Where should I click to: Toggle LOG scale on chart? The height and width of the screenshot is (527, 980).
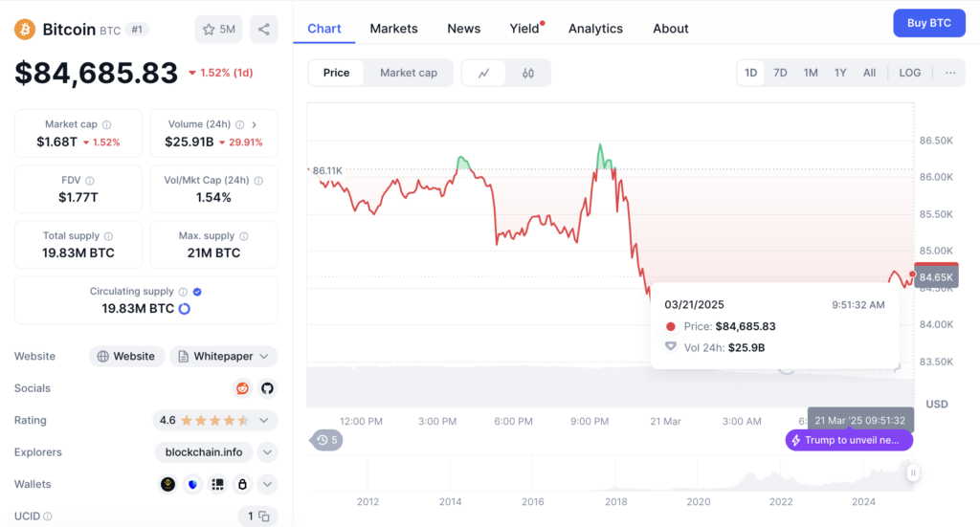910,73
